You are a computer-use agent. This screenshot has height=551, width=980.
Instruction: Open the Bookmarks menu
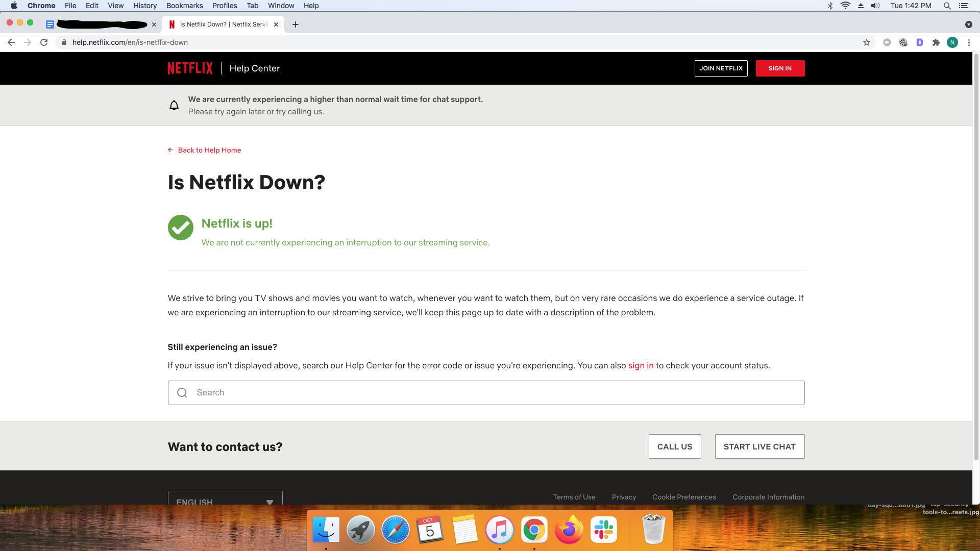coord(185,6)
